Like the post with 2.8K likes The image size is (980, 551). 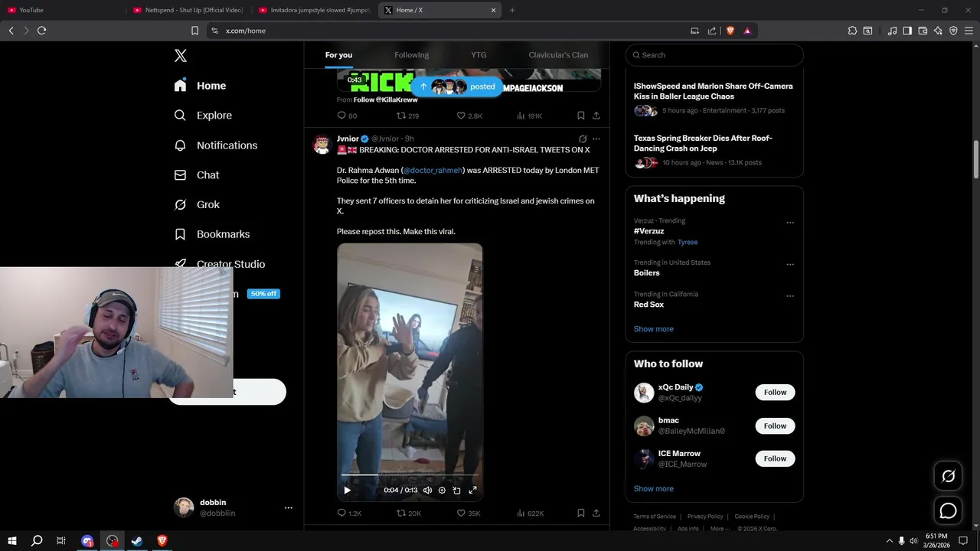click(x=469, y=116)
